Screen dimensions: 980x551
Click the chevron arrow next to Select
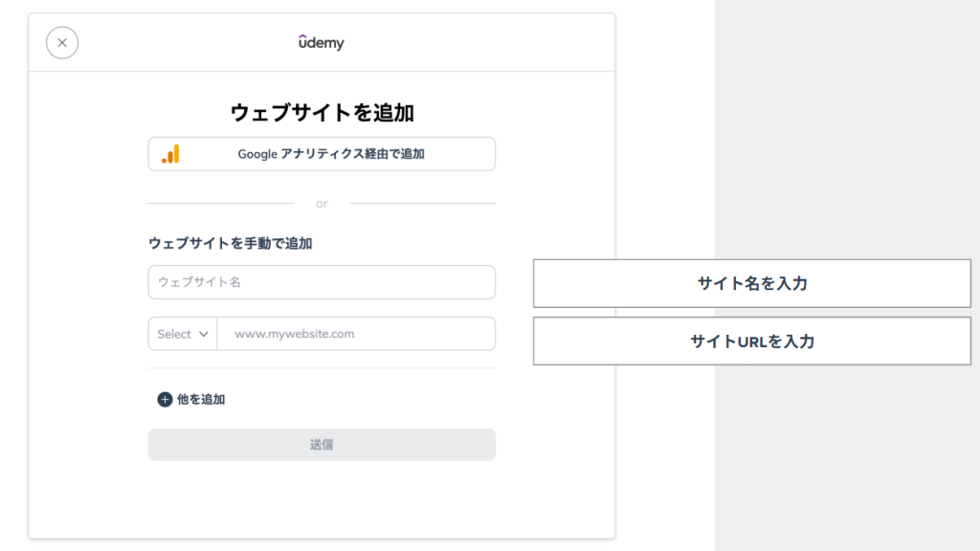coord(203,334)
